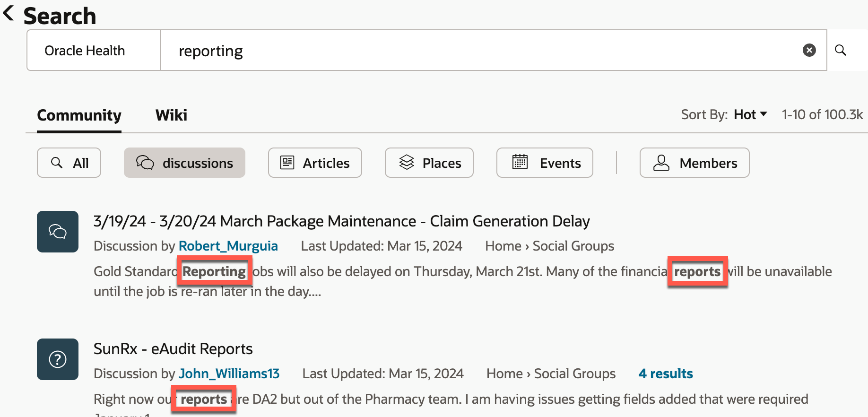Submit search with the magnifying glass icon
Screen dimensions: 868x417
pyautogui.click(x=840, y=50)
